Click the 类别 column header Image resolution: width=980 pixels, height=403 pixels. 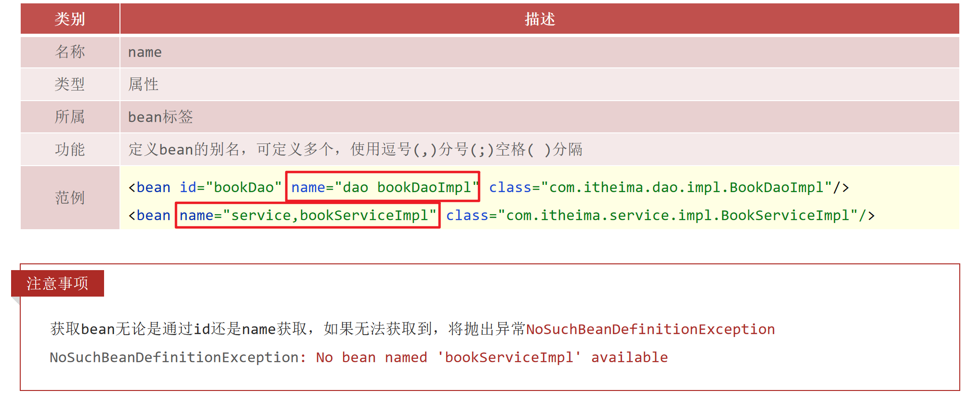click(70, 19)
